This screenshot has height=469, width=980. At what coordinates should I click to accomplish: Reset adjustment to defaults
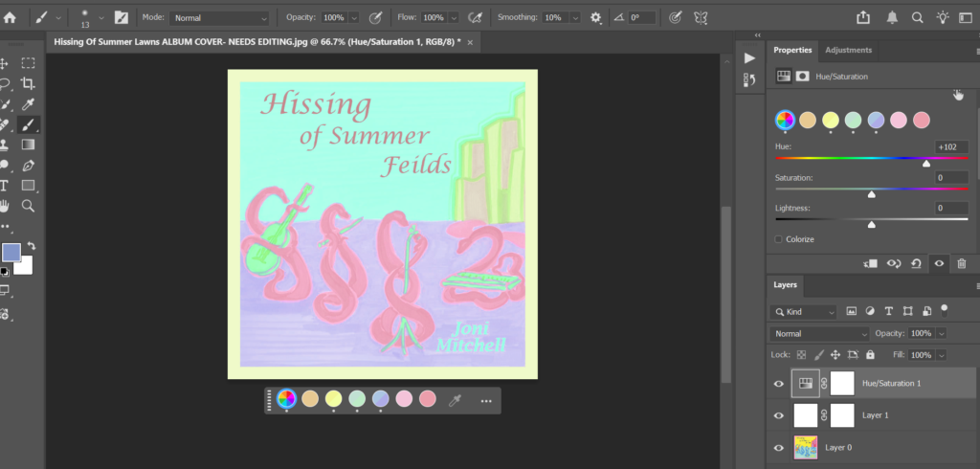pos(916,264)
